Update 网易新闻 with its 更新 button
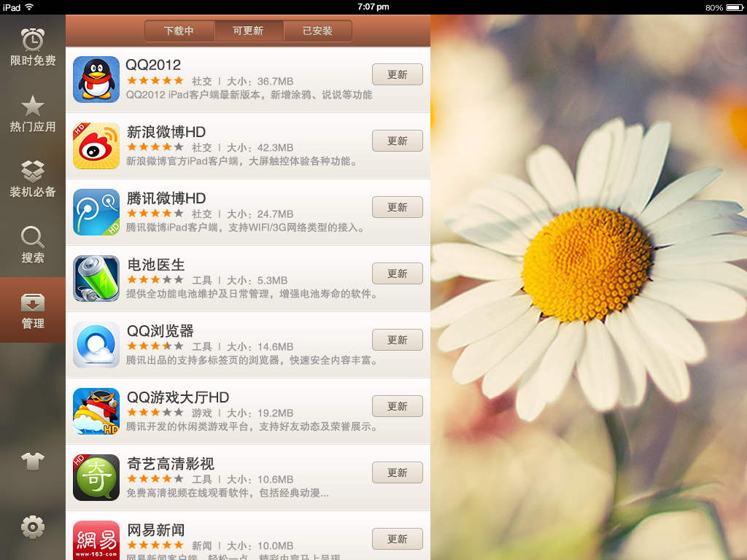 point(398,539)
